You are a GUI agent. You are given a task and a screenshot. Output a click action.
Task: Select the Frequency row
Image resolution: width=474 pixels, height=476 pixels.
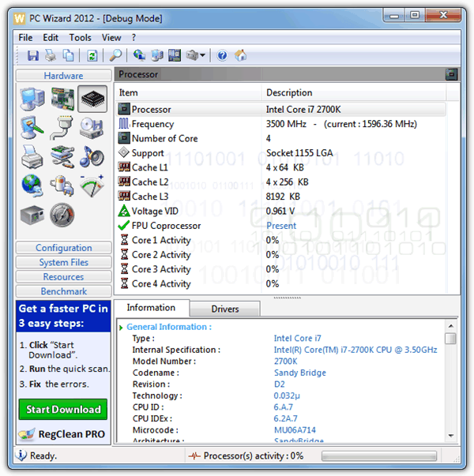tap(280, 124)
